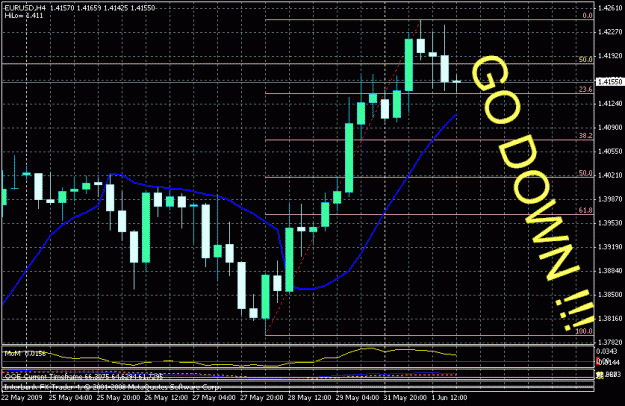Click the 25 May 04:00 time label
Screen dimensions: 625x406
pyautogui.click(x=71, y=398)
